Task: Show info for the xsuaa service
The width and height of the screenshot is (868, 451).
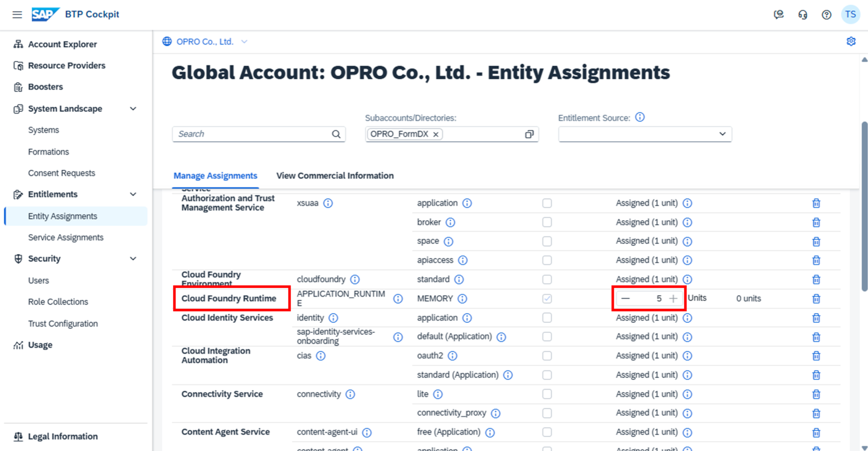Action: pos(328,203)
